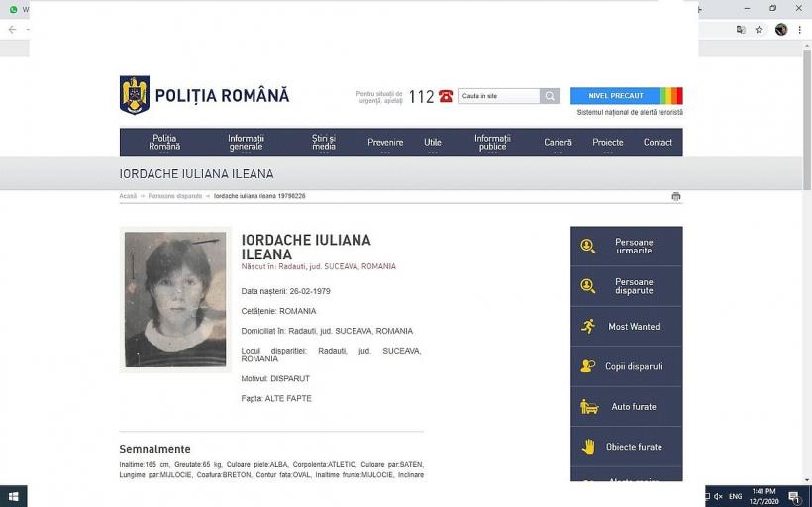Image resolution: width=812 pixels, height=507 pixels.
Task: Click the browser back arrow
Action: 13,30
